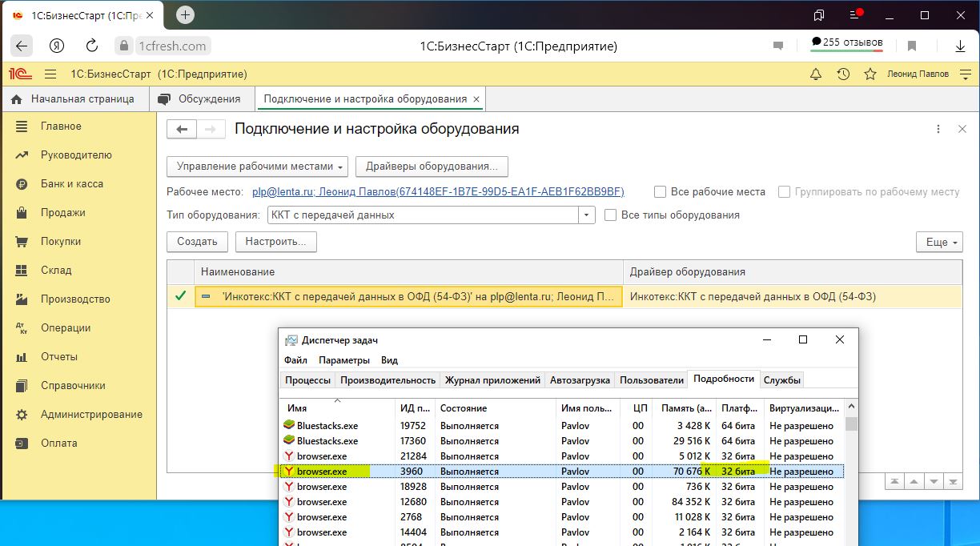
Task: Close the Подключение и настройка оборудования tab
Action: tap(477, 99)
